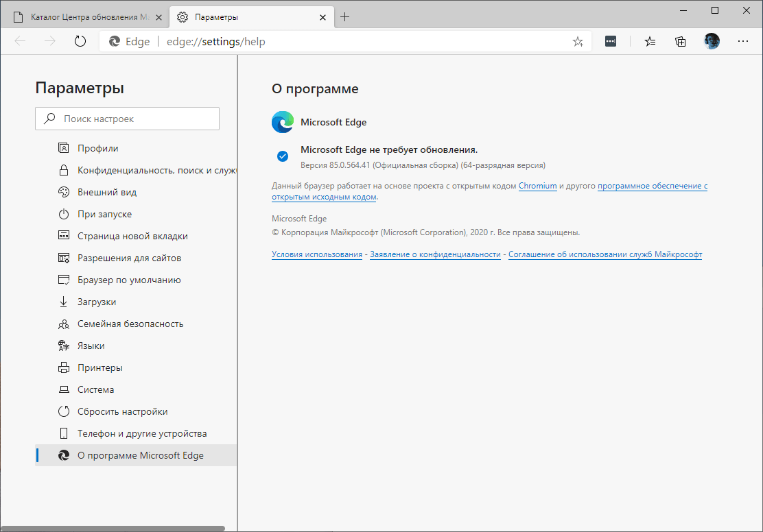Click the Поиск настроек search field
The height and width of the screenshot is (532, 763).
pos(127,118)
